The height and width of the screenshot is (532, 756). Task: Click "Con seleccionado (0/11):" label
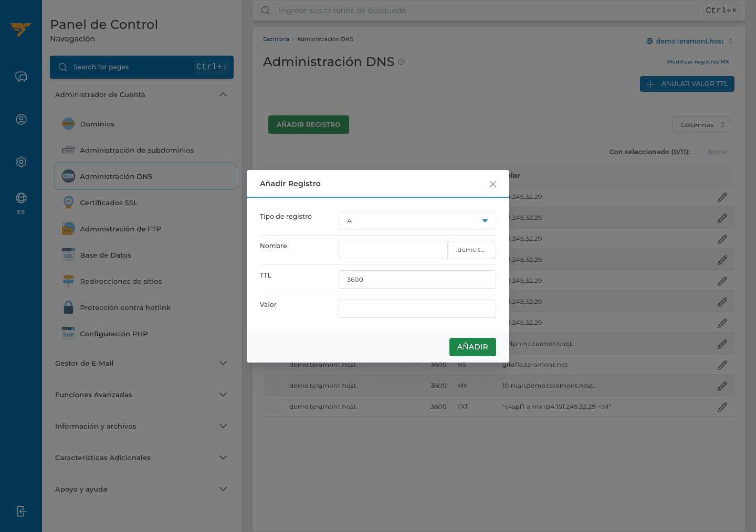point(649,152)
